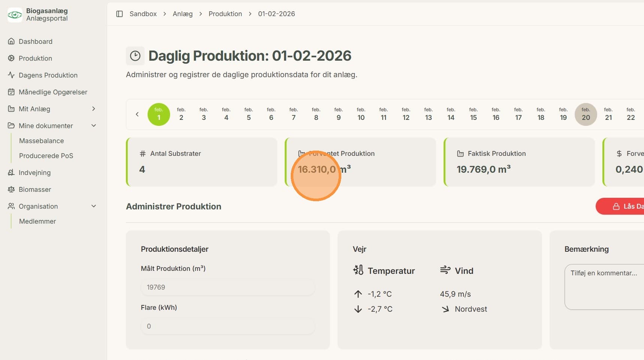Click the Dagens Produktion pulse icon
The image size is (644, 360).
(x=11, y=75)
